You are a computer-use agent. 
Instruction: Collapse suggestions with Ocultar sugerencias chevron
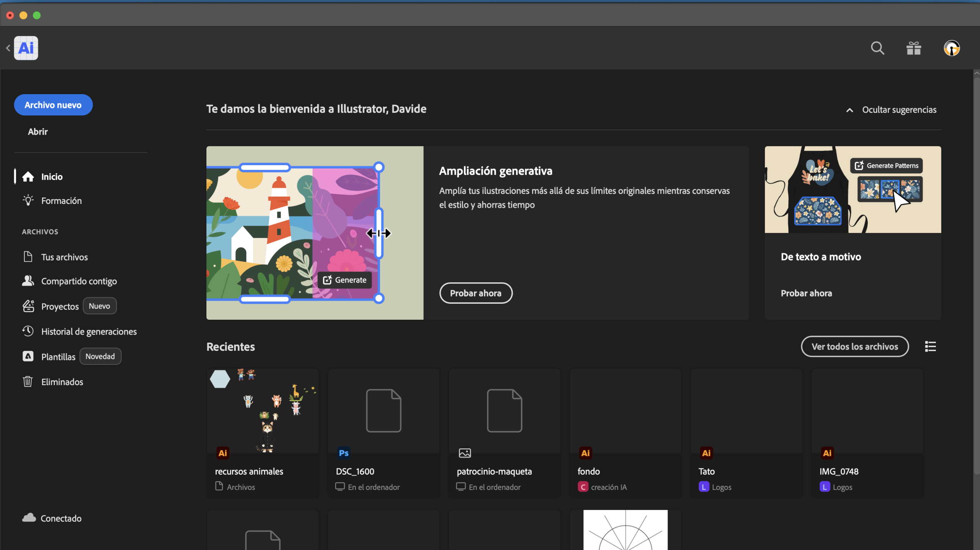849,110
